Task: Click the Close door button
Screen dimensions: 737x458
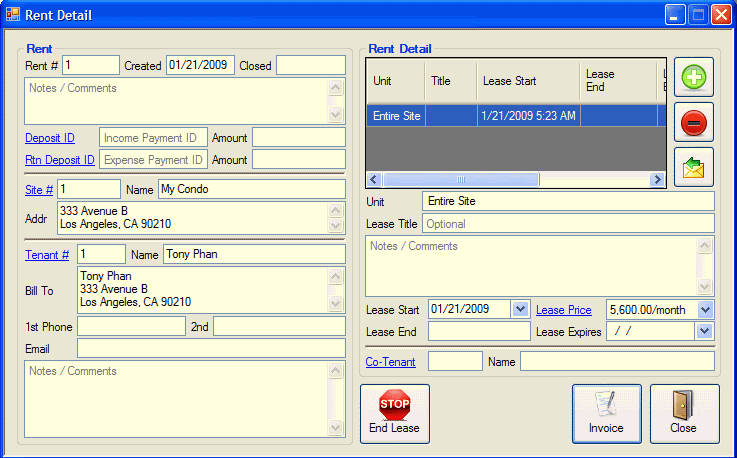Action: [x=684, y=414]
